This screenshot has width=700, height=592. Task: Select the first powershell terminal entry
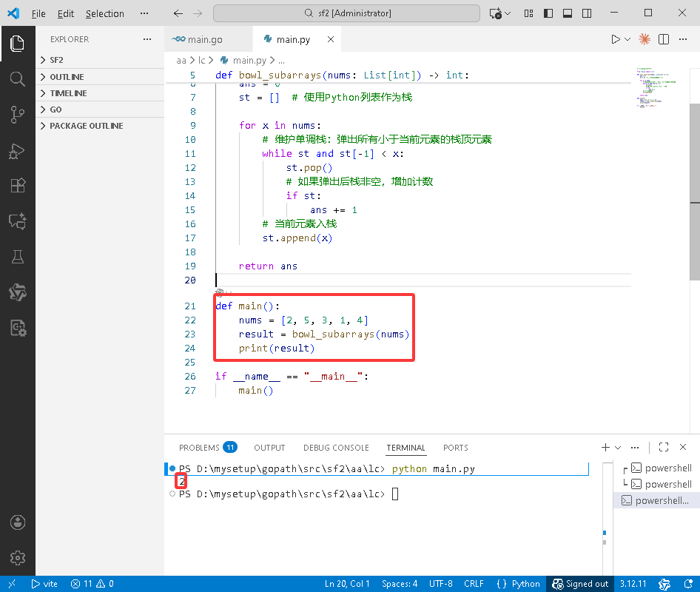pyautogui.click(x=656, y=468)
